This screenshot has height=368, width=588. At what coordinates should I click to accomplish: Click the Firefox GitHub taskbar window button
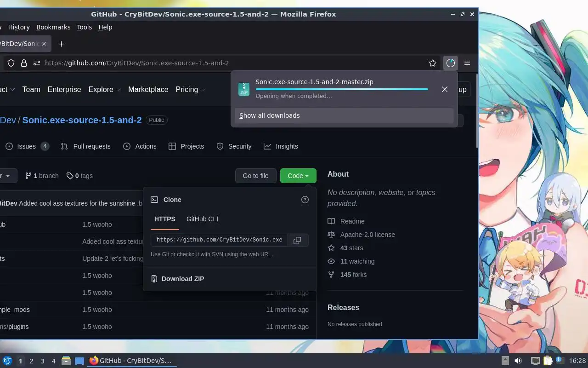tap(131, 361)
